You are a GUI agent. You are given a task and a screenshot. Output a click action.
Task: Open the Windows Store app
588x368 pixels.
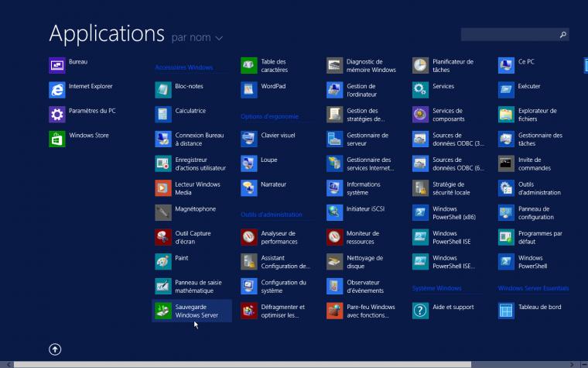pyautogui.click(x=57, y=139)
